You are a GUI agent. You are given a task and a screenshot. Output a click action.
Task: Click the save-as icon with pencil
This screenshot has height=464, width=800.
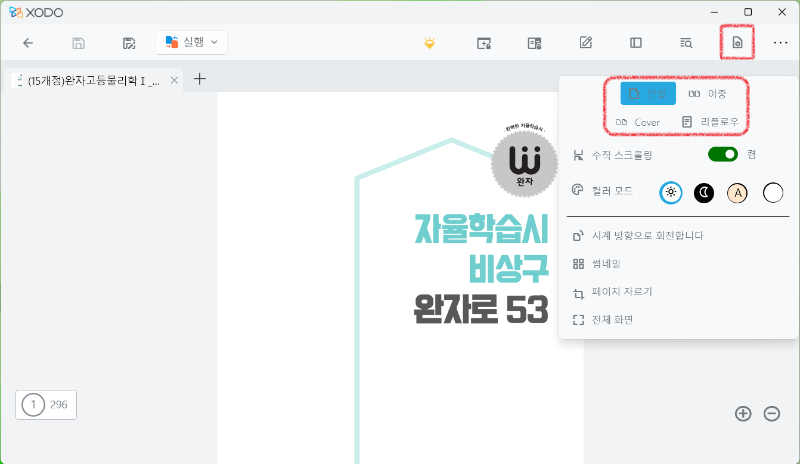[x=129, y=43]
